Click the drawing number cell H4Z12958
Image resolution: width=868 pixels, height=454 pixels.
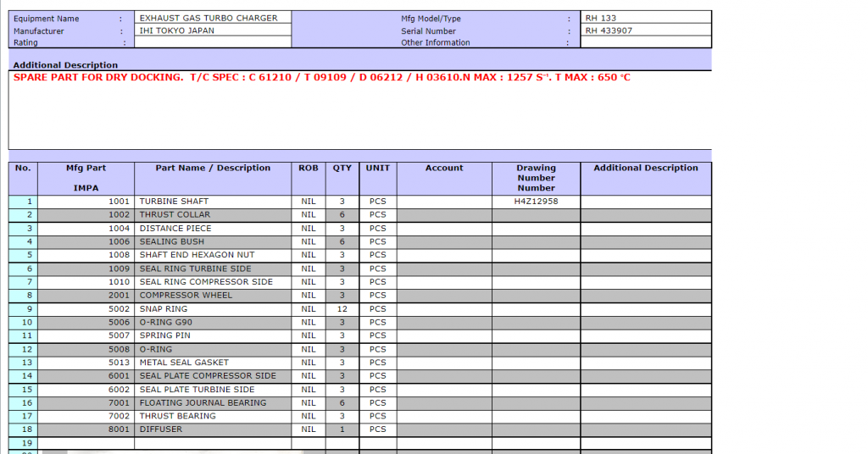tap(536, 202)
